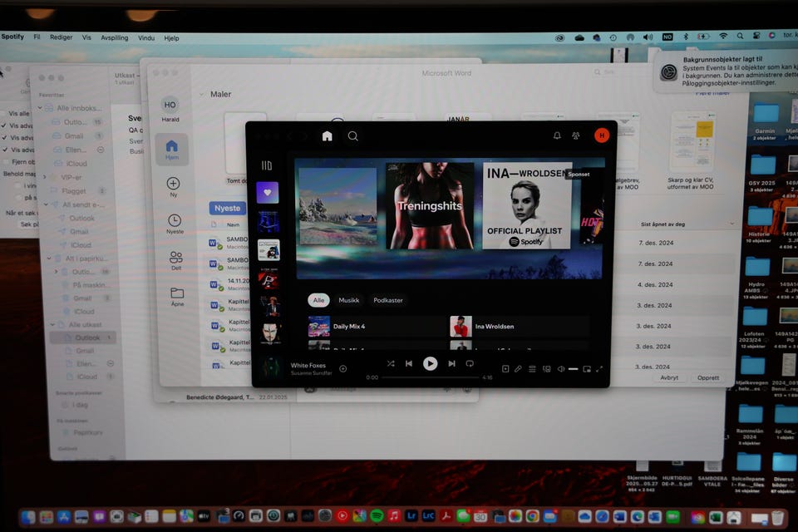Switch Spotify to full screen view
The height and width of the screenshot is (532, 798).
tap(599, 369)
